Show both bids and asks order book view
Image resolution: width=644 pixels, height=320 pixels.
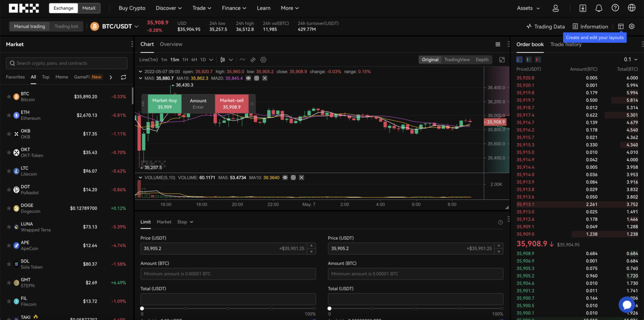click(519, 59)
